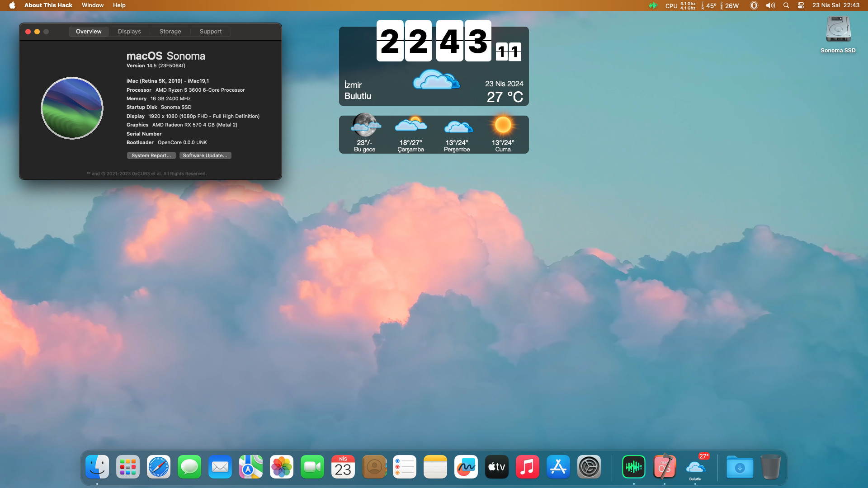
Task: Click the volume icon in menu bar
Action: click(x=770, y=5)
